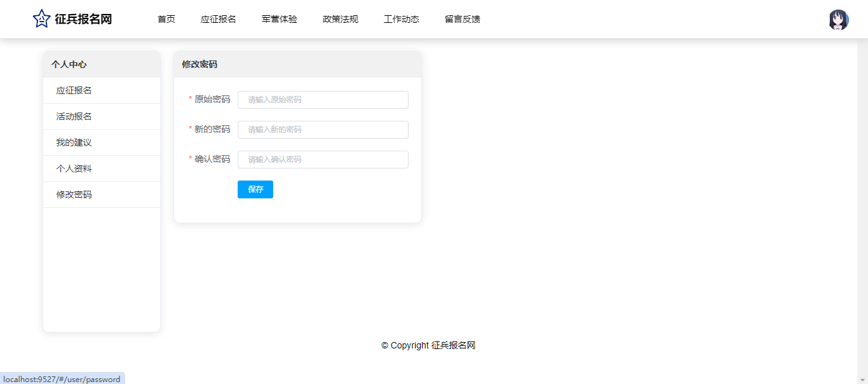Click the blue 保存 button
868x384 pixels.
(x=255, y=189)
